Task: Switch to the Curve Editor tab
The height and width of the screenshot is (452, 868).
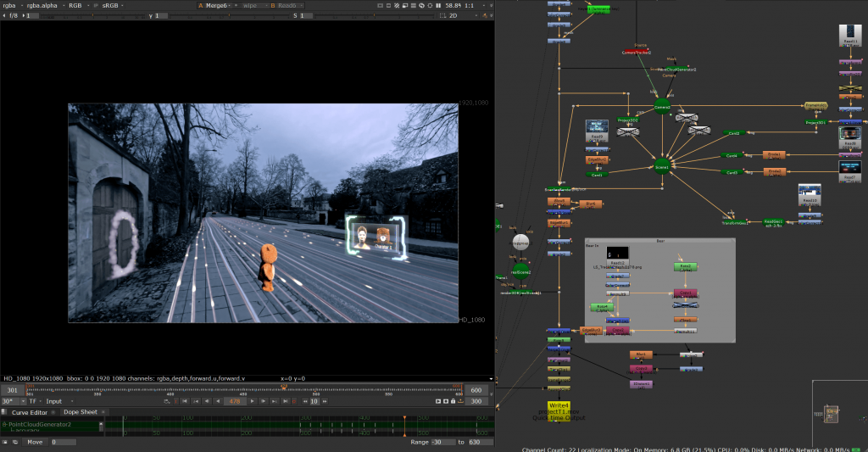Action: tap(30, 412)
